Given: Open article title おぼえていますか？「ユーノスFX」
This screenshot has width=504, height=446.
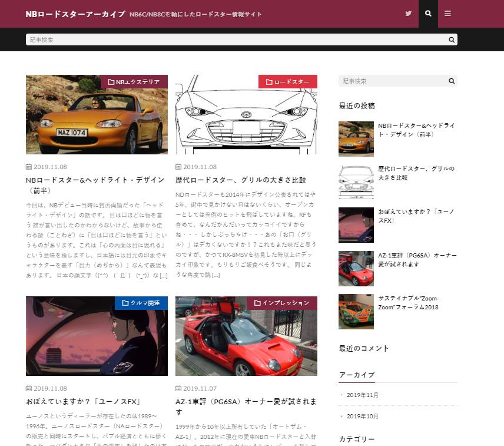Looking at the screenshot, I should (x=84, y=402).
